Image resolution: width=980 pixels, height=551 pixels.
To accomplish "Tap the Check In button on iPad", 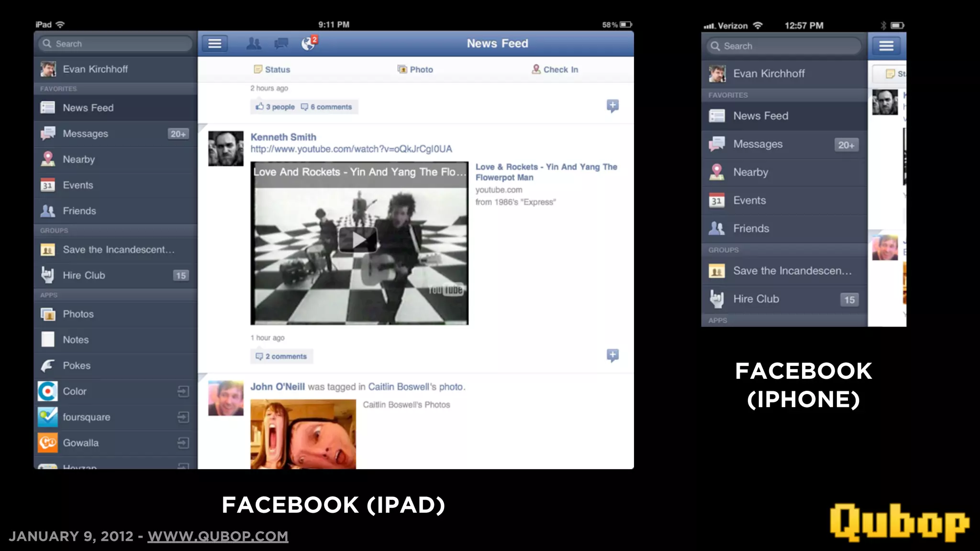I will coord(555,69).
